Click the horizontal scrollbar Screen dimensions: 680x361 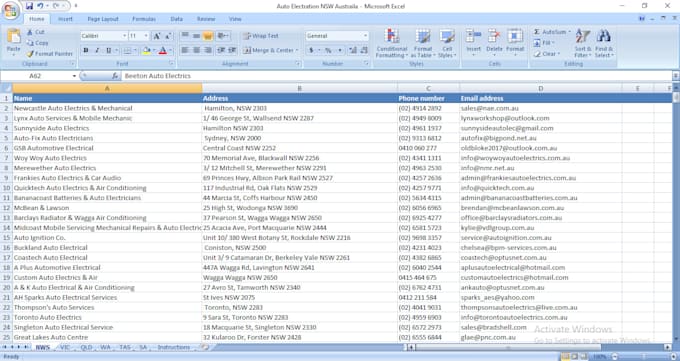coord(508,348)
